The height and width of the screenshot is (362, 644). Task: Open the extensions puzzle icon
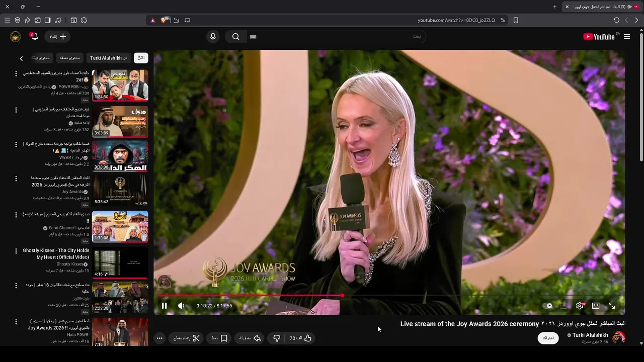[84, 20]
